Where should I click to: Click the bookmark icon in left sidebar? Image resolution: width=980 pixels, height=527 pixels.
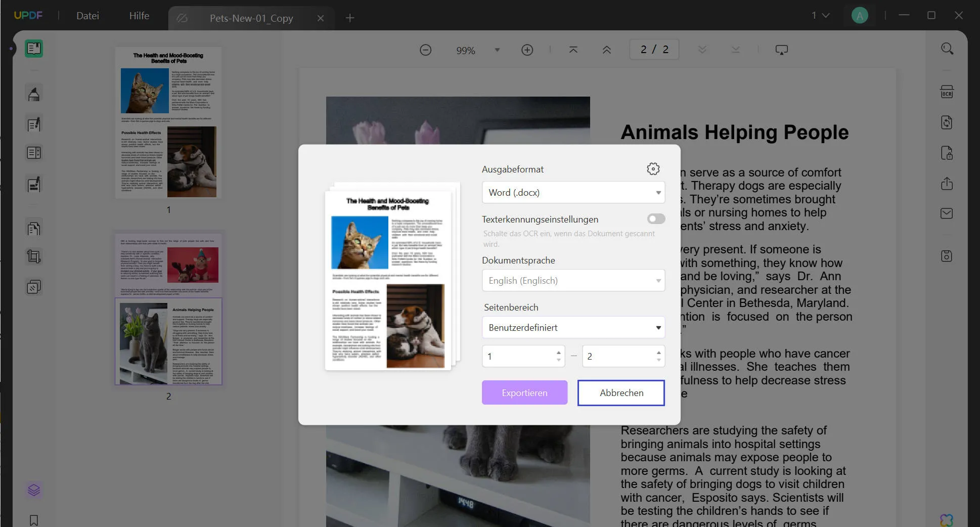pos(34,520)
